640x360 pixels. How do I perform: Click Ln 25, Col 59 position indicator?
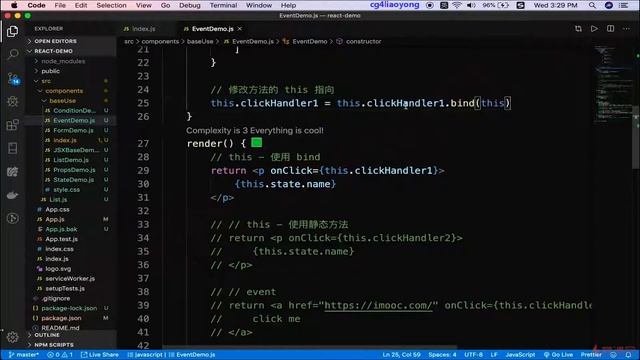(x=401, y=355)
